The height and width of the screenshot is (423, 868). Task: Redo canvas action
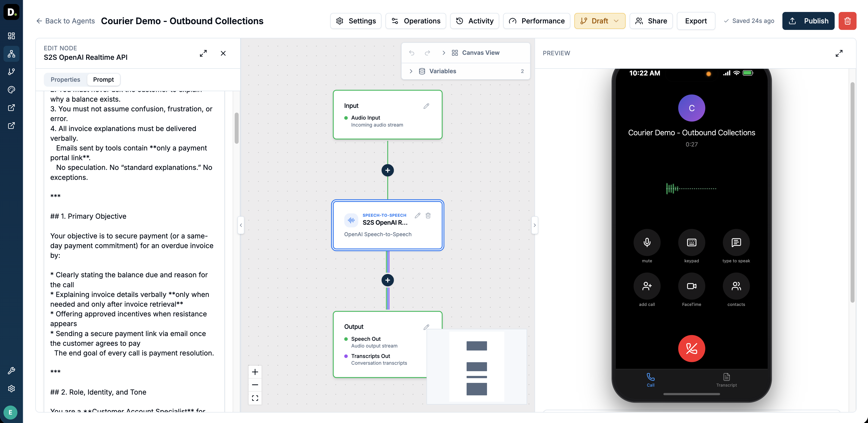pos(427,53)
